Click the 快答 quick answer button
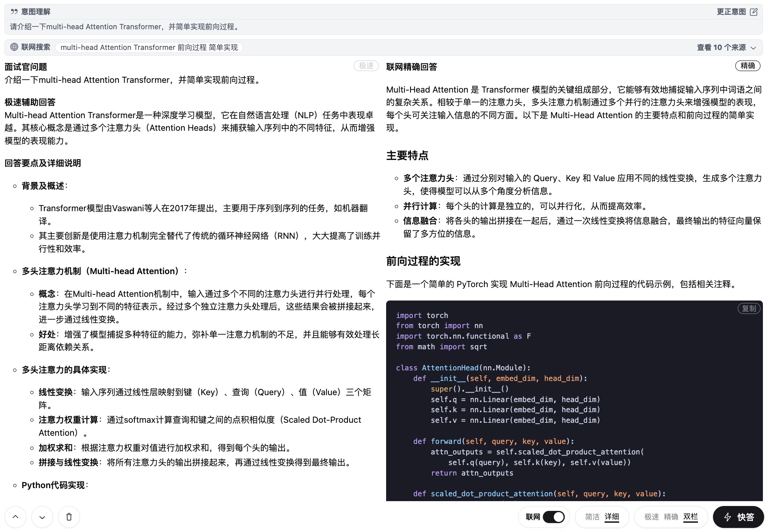 [739, 517]
